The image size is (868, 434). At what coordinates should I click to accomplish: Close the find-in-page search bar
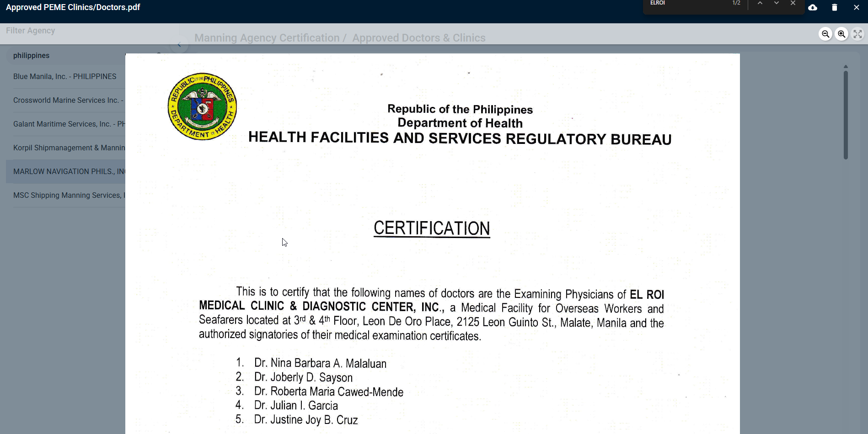pyautogui.click(x=793, y=3)
